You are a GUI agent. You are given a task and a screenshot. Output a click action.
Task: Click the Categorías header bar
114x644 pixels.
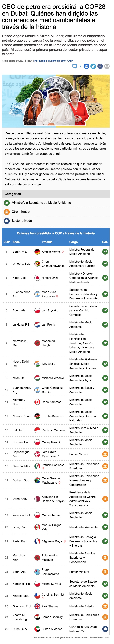coord(56,194)
